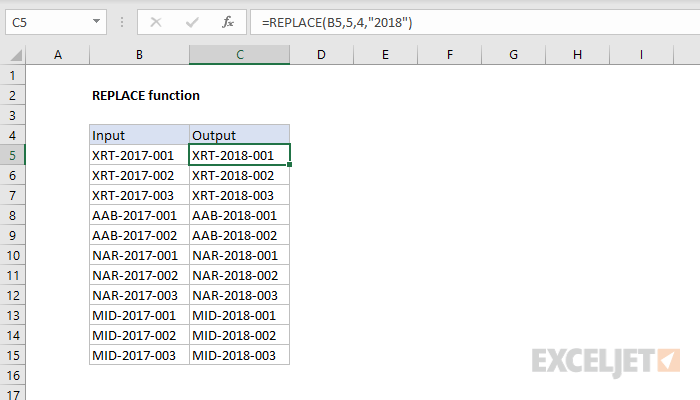
Task: Open the Name Box dropdown arrow
Action: tap(95, 21)
